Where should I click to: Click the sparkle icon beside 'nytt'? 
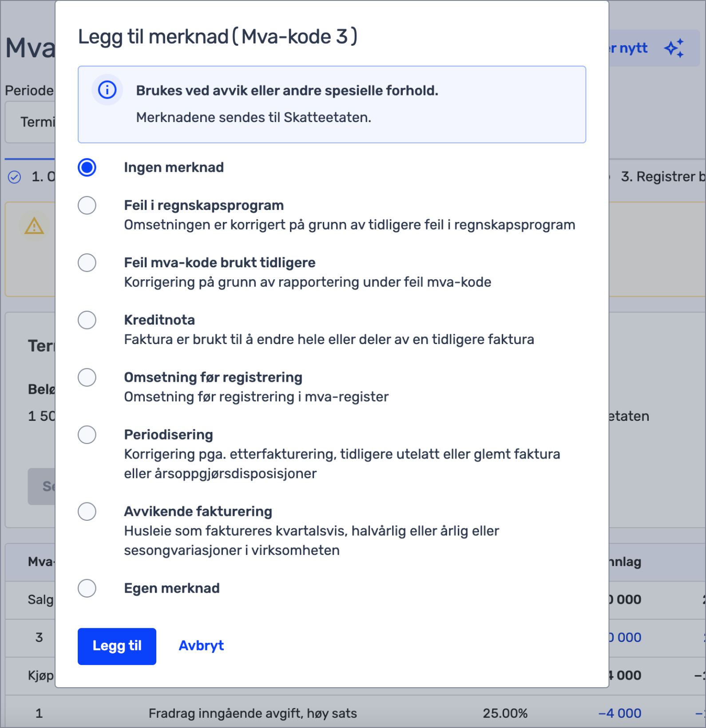674,48
